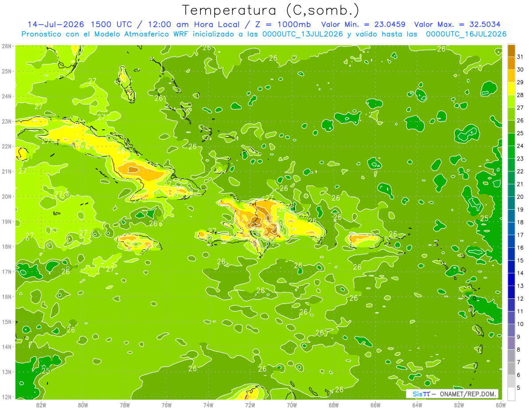Click the longitude axis label 80W
This screenshot has height=411, width=532.
(x=83, y=405)
